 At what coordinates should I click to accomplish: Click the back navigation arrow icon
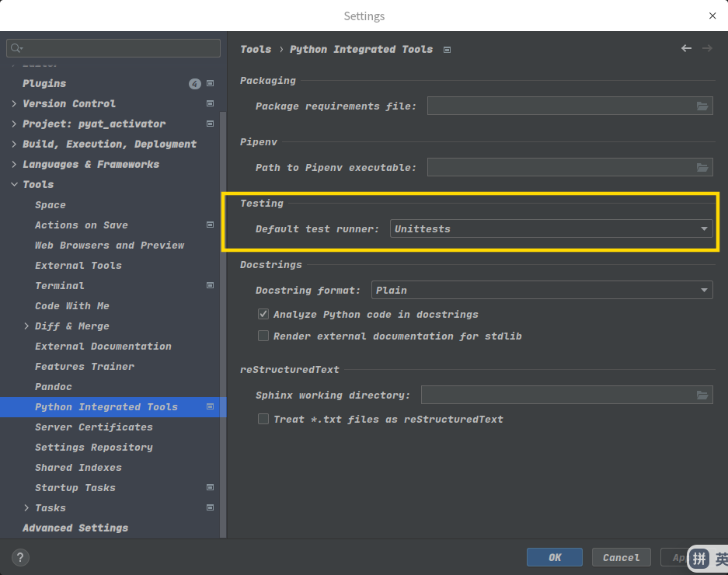[686, 48]
